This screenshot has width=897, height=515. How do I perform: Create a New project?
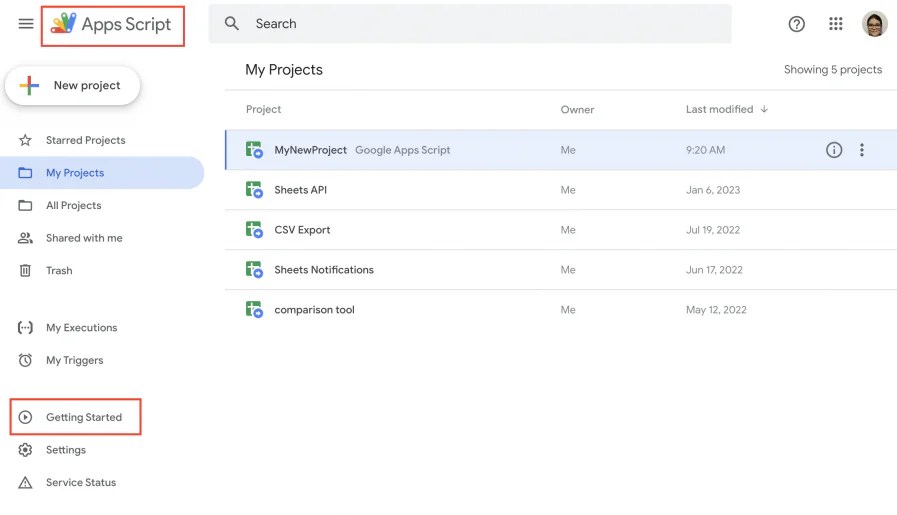coord(73,86)
